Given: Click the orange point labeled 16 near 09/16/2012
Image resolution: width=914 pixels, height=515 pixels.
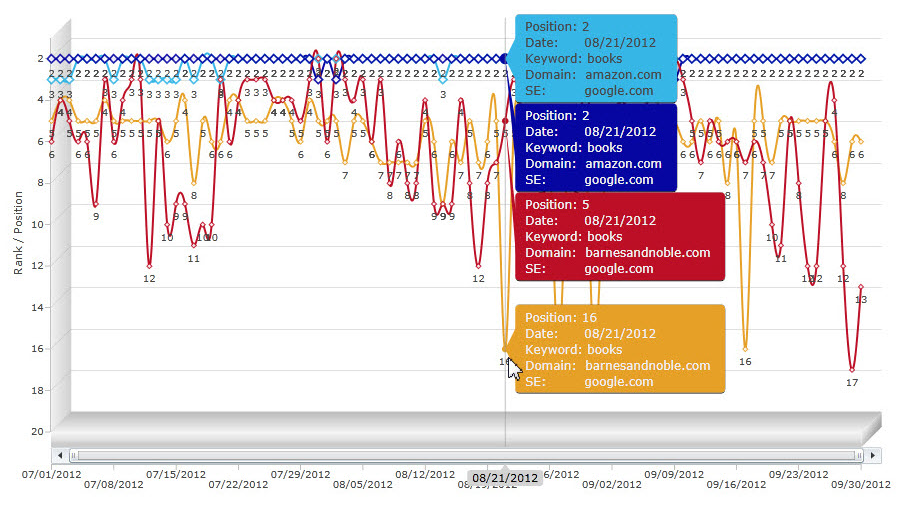Looking at the screenshot, I should (745, 349).
